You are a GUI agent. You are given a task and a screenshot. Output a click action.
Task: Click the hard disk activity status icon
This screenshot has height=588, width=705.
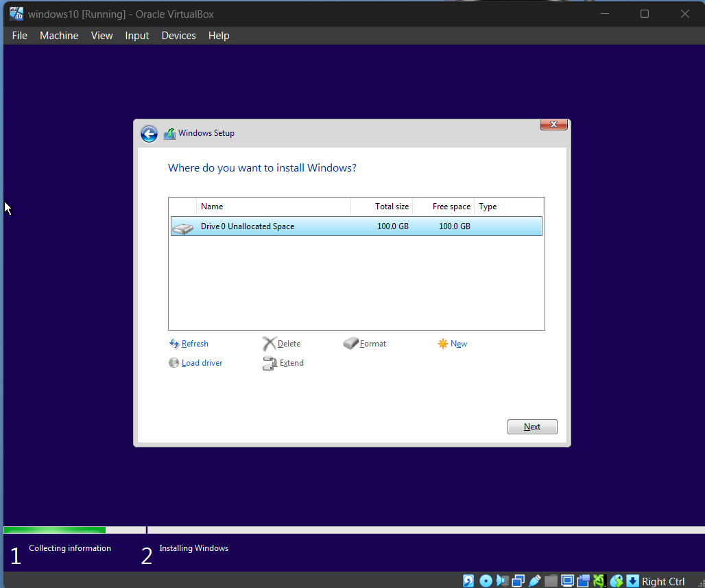tap(468, 581)
